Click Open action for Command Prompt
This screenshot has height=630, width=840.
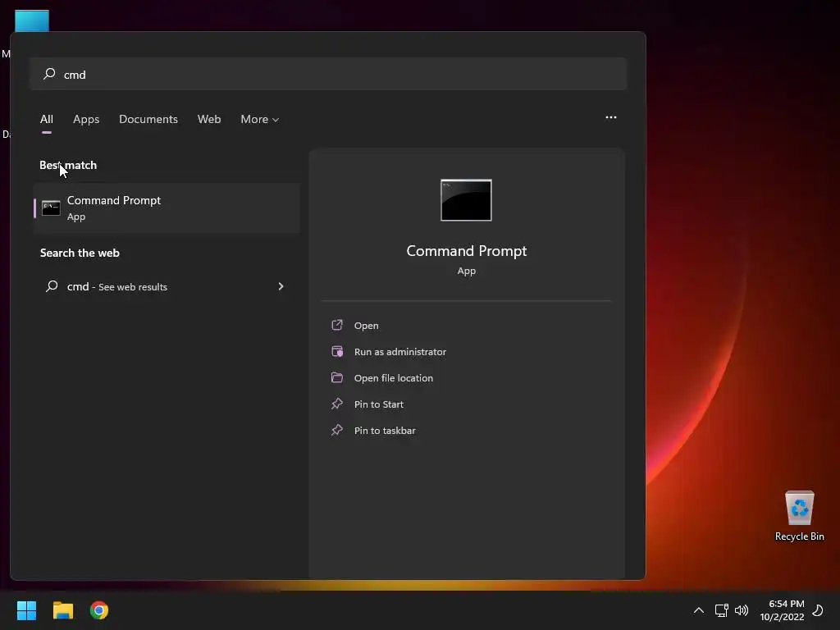tap(367, 326)
